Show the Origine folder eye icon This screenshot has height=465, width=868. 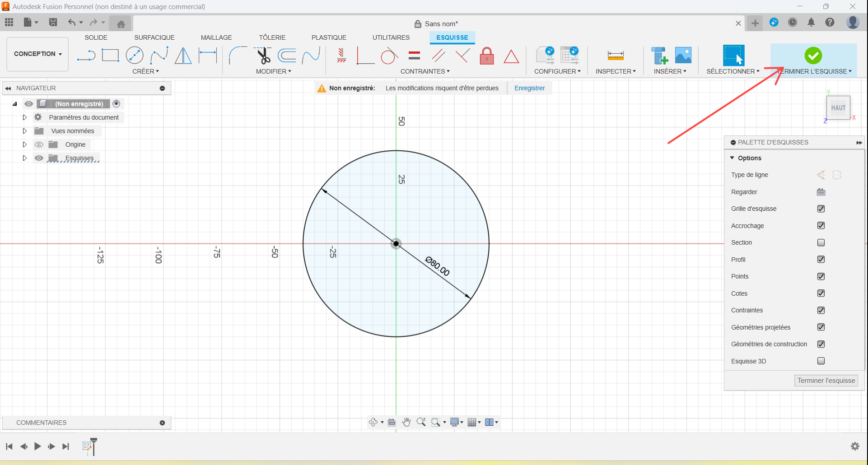coord(39,144)
